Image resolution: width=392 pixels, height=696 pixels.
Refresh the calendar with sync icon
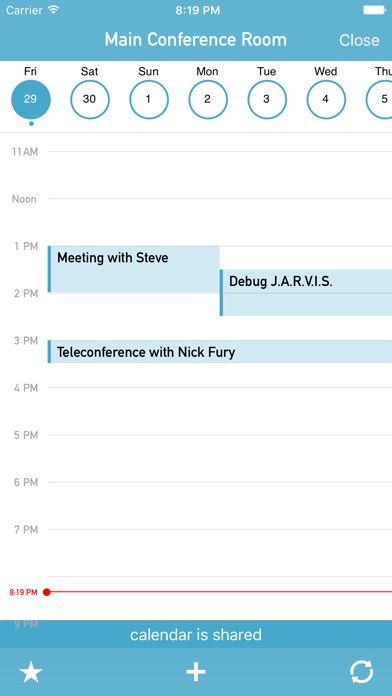tap(361, 672)
